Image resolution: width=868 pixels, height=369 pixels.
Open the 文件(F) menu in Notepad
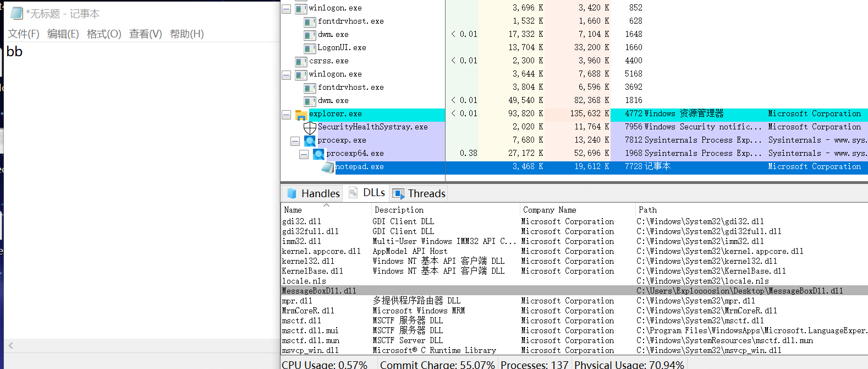[24, 34]
